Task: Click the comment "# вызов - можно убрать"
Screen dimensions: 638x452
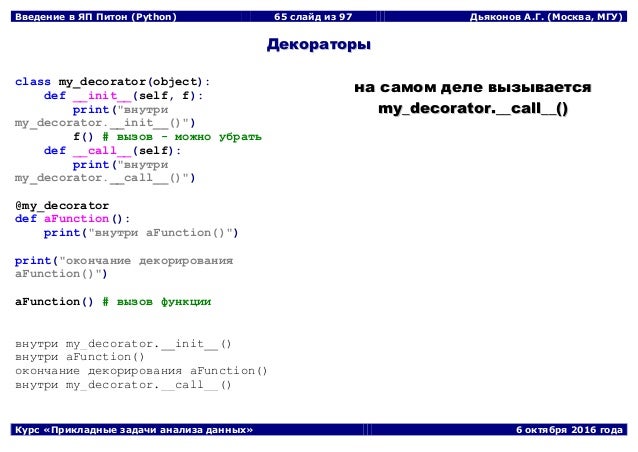Action: pos(181,137)
